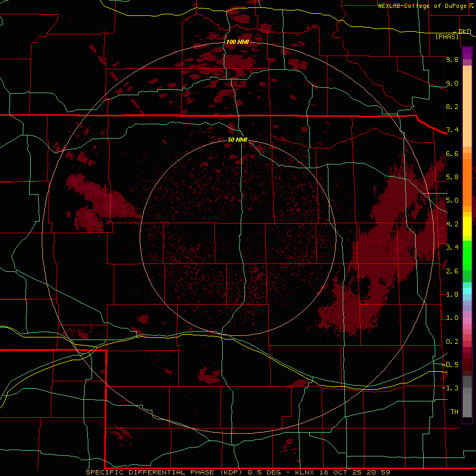Click the 5.8 scale value
476x476 pixels.
(452, 177)
